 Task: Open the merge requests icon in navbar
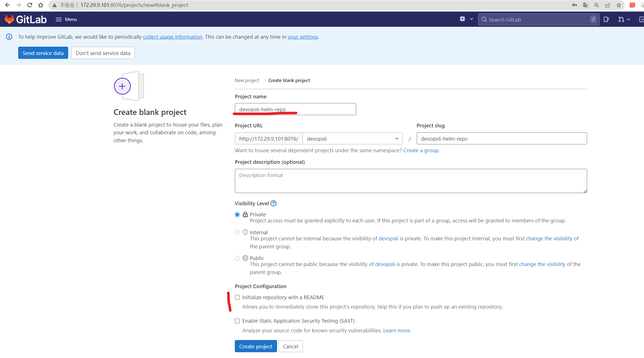click(621, 19)
